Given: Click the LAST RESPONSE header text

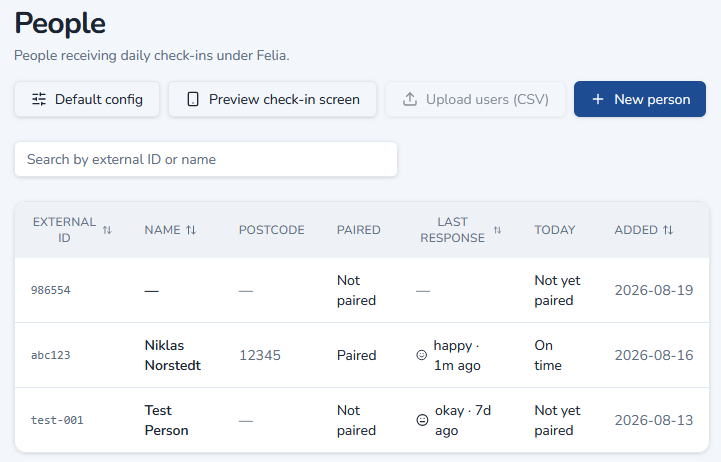Looking at the screenshot, I should click(452, 230).
